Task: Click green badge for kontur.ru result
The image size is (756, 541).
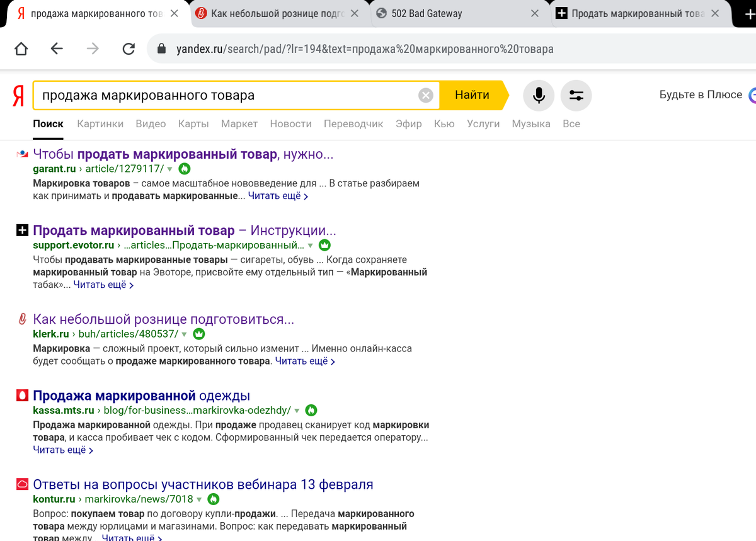Action: (x=214, y=499)
